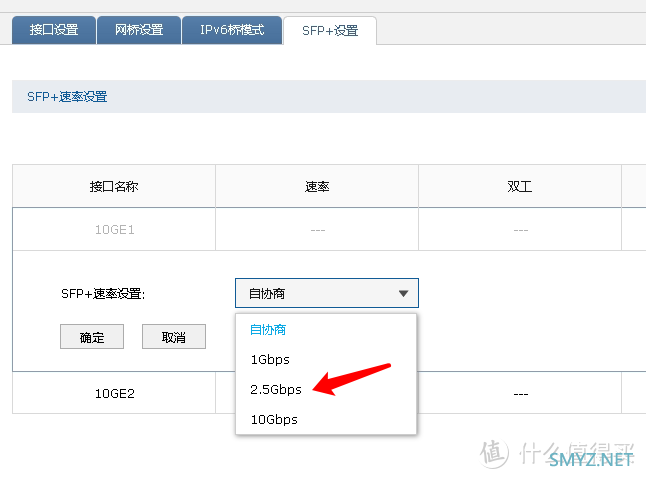
Task: Confirm with the 确定 button
Action: pos(92,337)
